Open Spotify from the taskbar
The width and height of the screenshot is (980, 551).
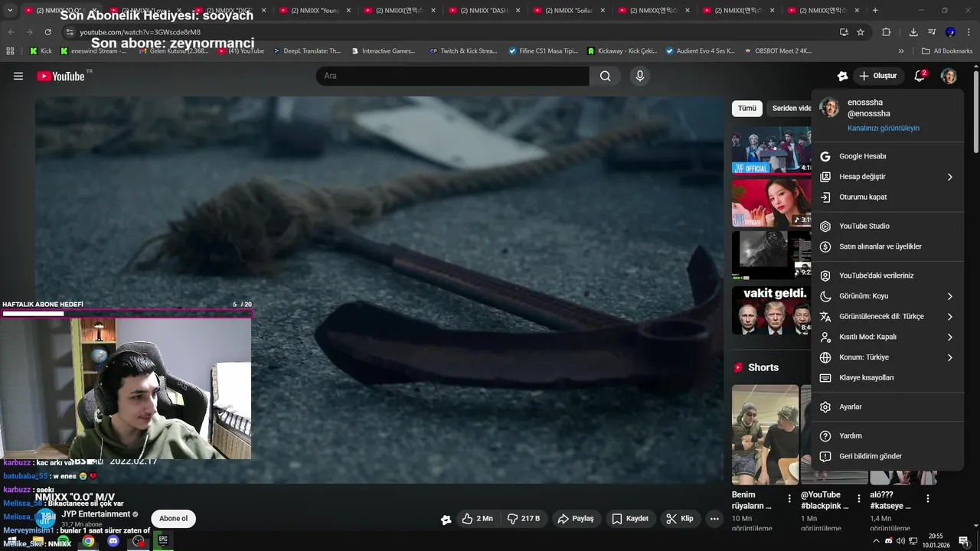tap(64, 541)
